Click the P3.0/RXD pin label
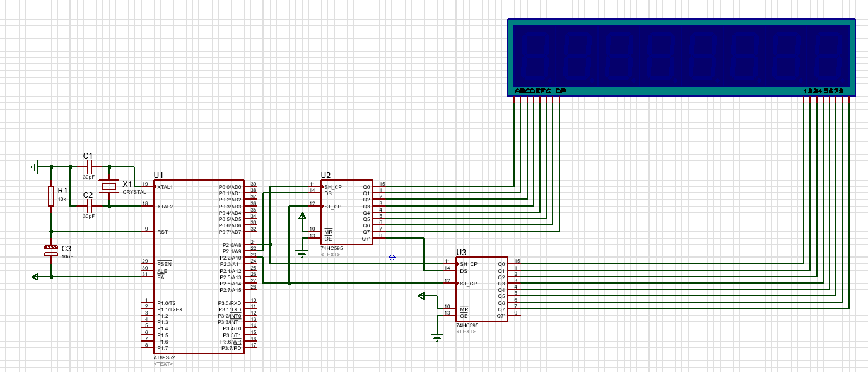Image resolution: width=868 pixels, height=372 pixels. [x=230, y=303]
